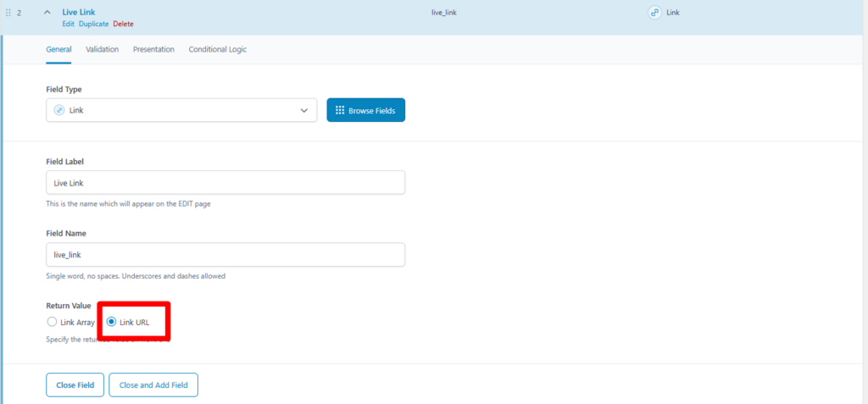Image resolution: width=868 pixels, height=404 pixels.
Task: Open the Live Link field title
Action: point(79,12)
